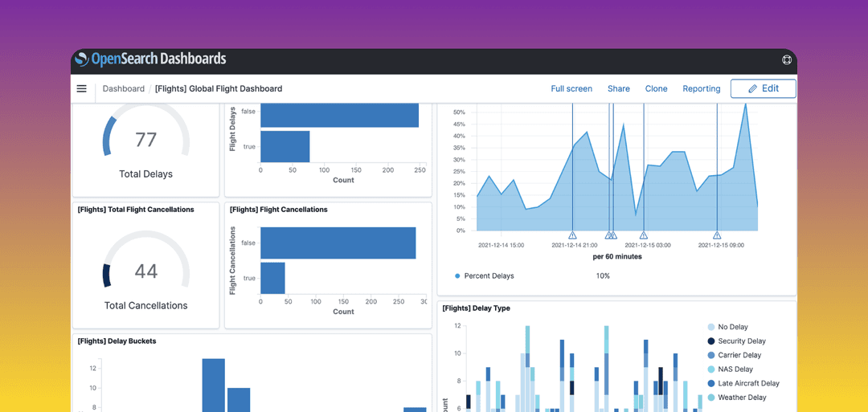Click the [Flights] Delay Type panel title

click(476, 308)
